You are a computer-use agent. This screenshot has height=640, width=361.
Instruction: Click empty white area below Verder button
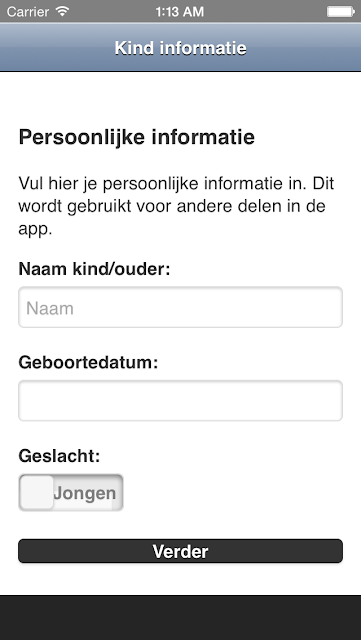pyautogui.click(x=180, y=579)
